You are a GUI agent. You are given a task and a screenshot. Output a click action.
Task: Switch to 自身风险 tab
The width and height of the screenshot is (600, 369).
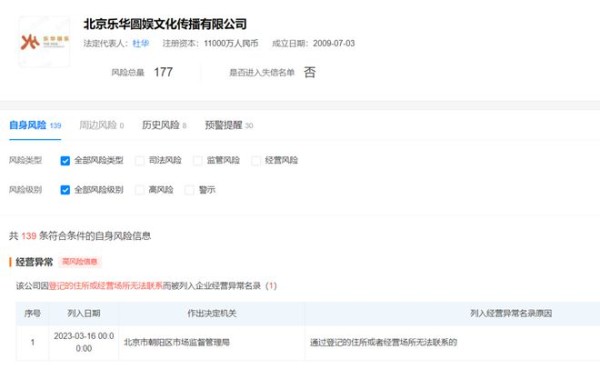click(35, 125)
